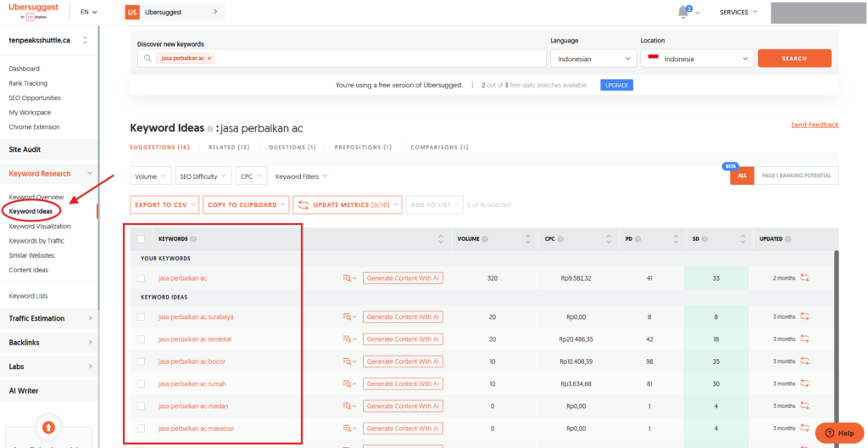
Task: Open the EN language selector in top bar
Action: coord(88,12)
